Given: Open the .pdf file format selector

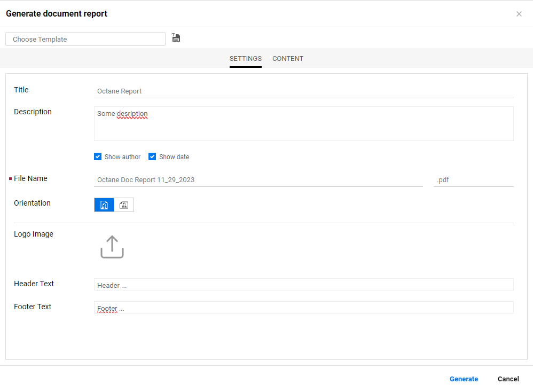Looking at the screenshot, I should coord(474,180).
